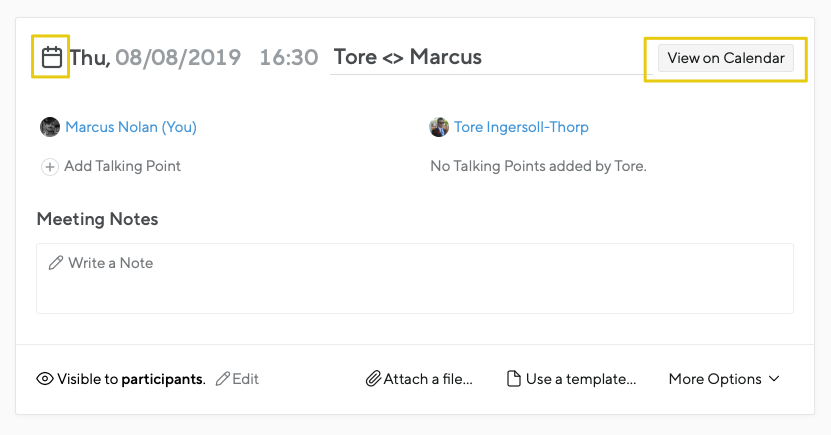Click into the Write a Note box
The height and width of the screenshot is (435, 831).
click(415, 278)
